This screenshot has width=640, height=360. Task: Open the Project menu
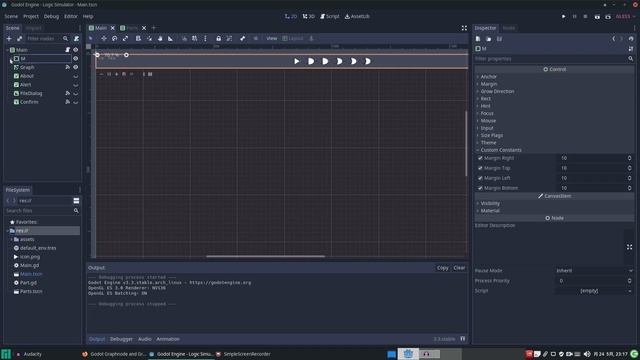tap(31, 16)
